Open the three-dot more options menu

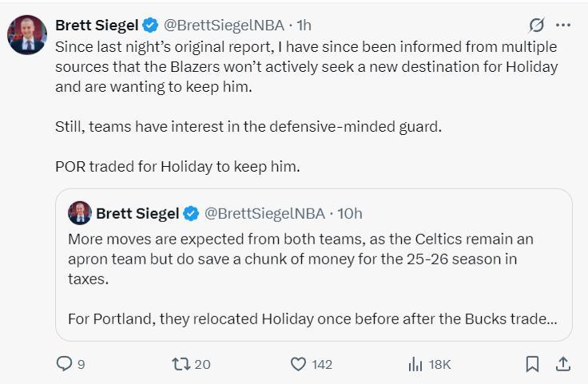pyautogui.click(x=563, y=25)
